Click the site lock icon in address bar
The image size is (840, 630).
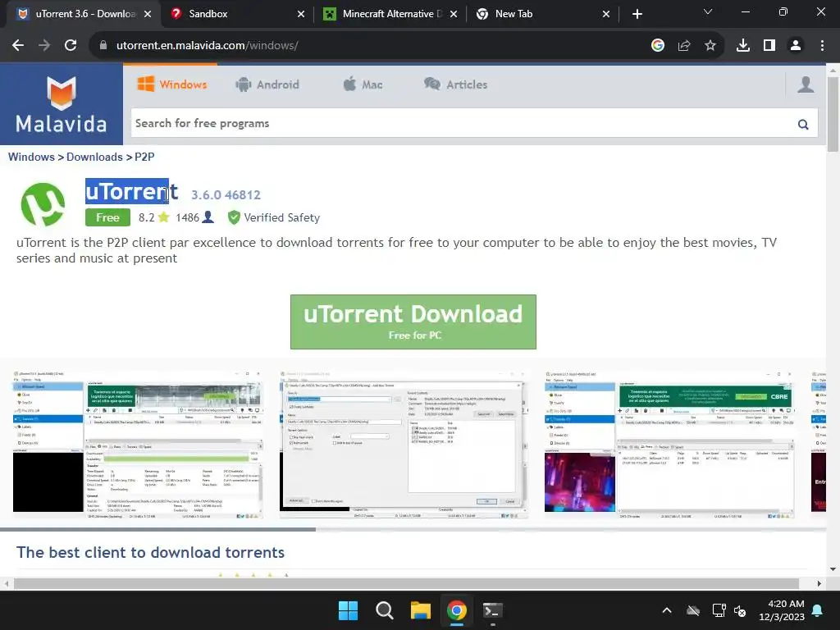[103, 46]
